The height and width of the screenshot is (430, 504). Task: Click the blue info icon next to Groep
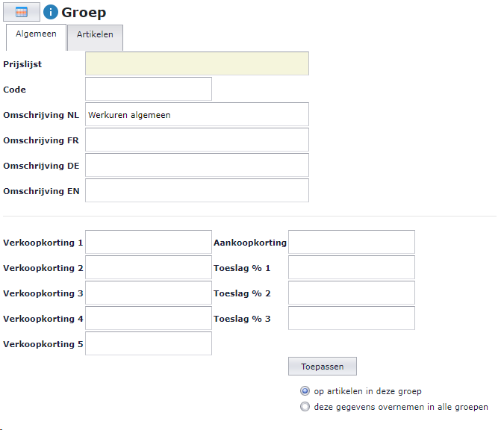coord(51,12)
